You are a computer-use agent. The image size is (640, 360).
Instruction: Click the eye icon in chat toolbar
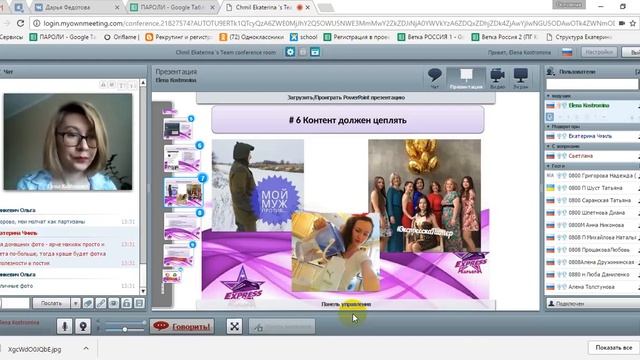[x=113, y=303]
